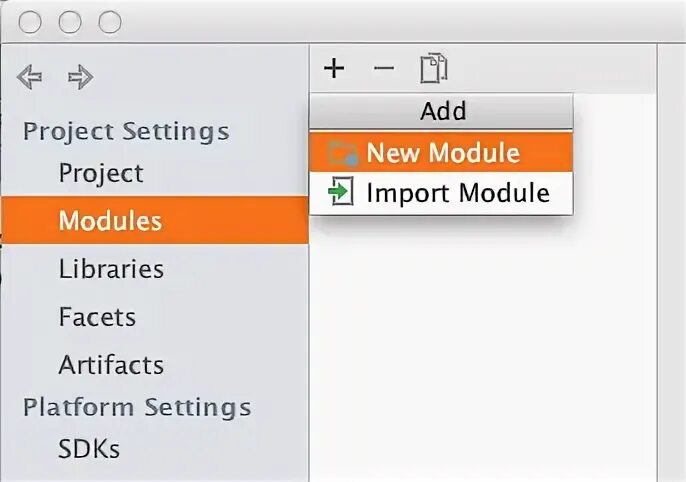Go back with the left arrow
The image size is (686, 482).
(30, 77)
